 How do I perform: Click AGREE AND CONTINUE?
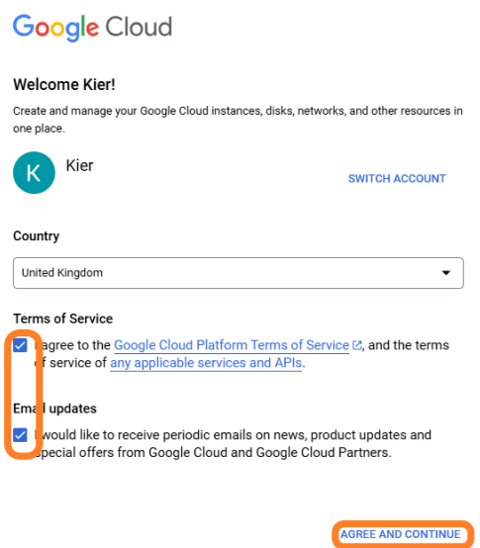(x=401, y=534)
